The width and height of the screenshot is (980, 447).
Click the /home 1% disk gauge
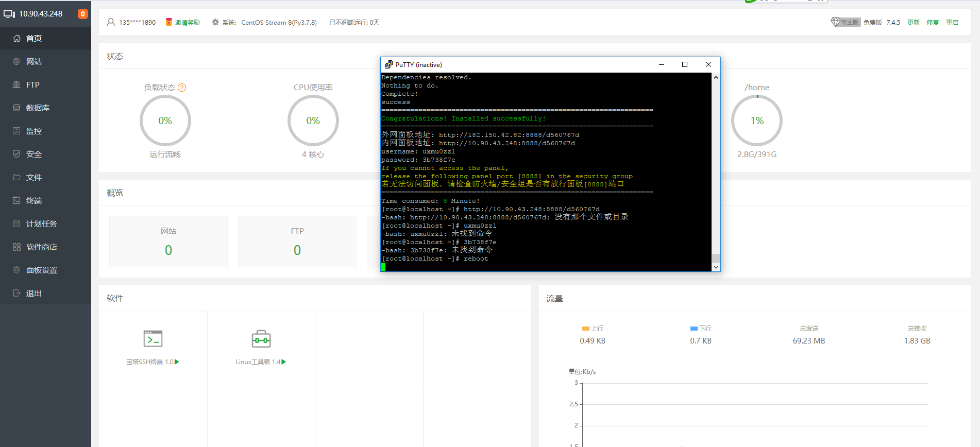(x=757, y=121)
